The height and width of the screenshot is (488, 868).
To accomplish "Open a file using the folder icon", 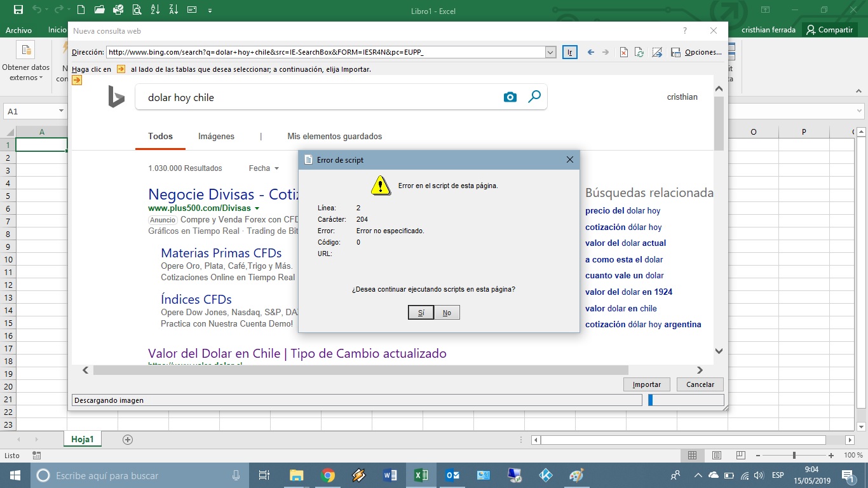I will click(99, 10).
